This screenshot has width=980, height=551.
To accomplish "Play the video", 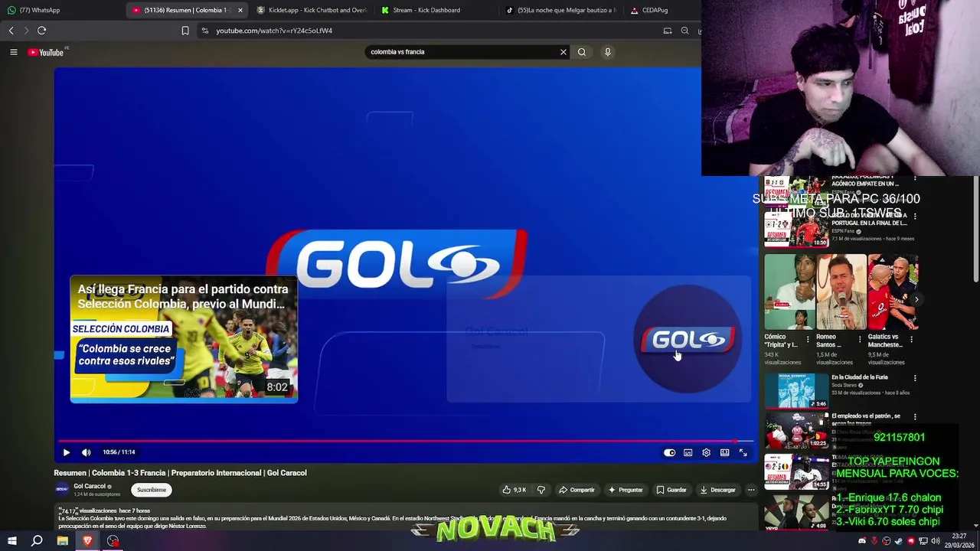I will coord(66,452).
